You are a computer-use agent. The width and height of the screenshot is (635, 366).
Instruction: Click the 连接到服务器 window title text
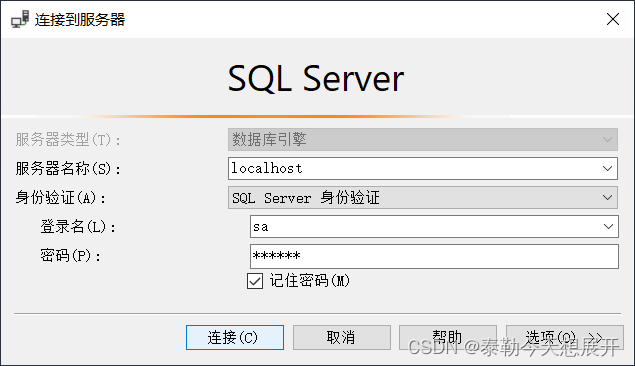click(x=80, y=19)
